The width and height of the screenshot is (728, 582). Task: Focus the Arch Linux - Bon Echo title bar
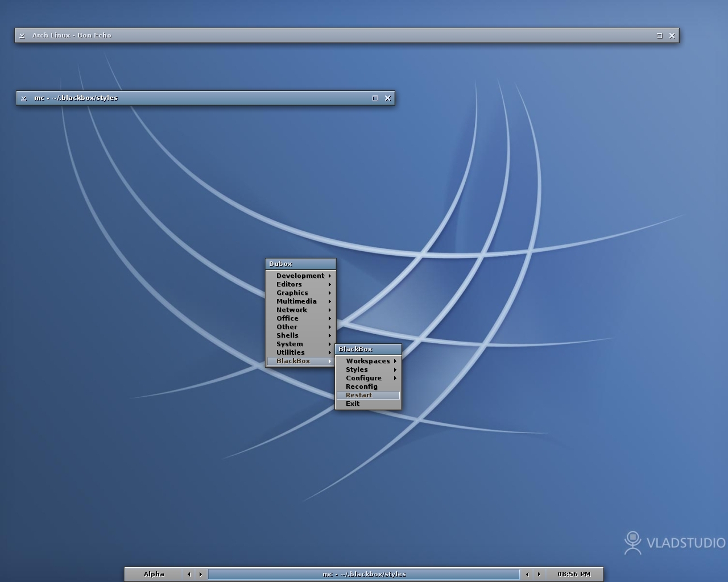pyautogui.click(x=347, y=35)
